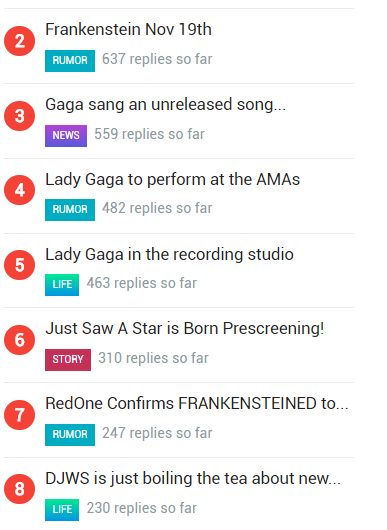Open RedOne Confirms FRANKENSTEINED thread

coord(197,404)
